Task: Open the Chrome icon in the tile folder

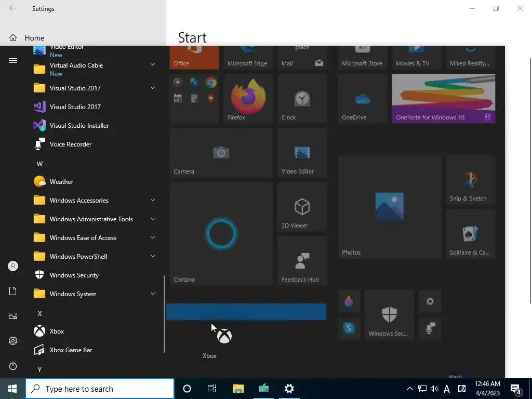Action: coord(211,83)
